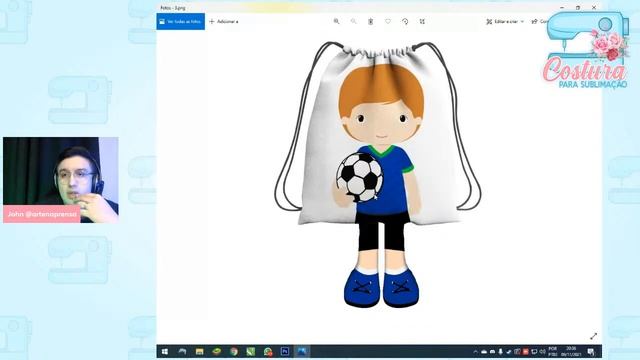Enter full screen with diagonal arrows icon

pos(593,336)
